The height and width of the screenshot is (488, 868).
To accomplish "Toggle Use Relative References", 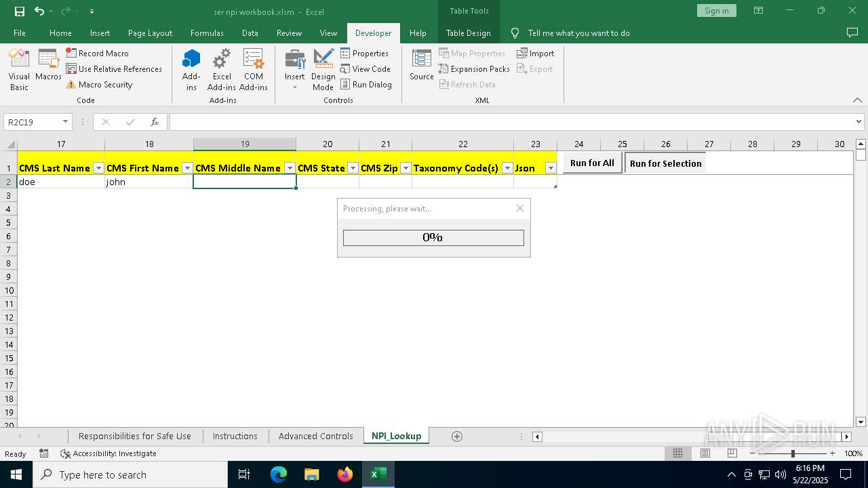I will (114, 68).
